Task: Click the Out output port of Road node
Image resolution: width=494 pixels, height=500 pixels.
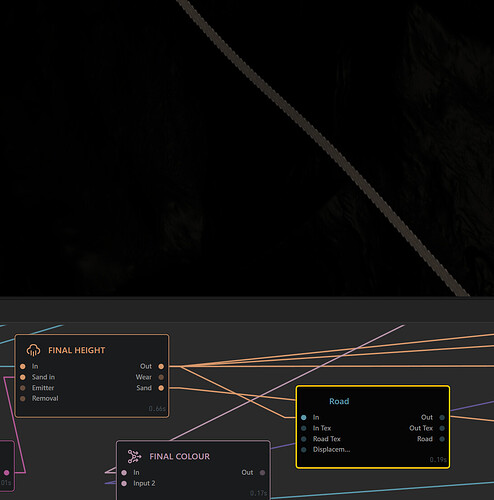Action: click(442, 417)
